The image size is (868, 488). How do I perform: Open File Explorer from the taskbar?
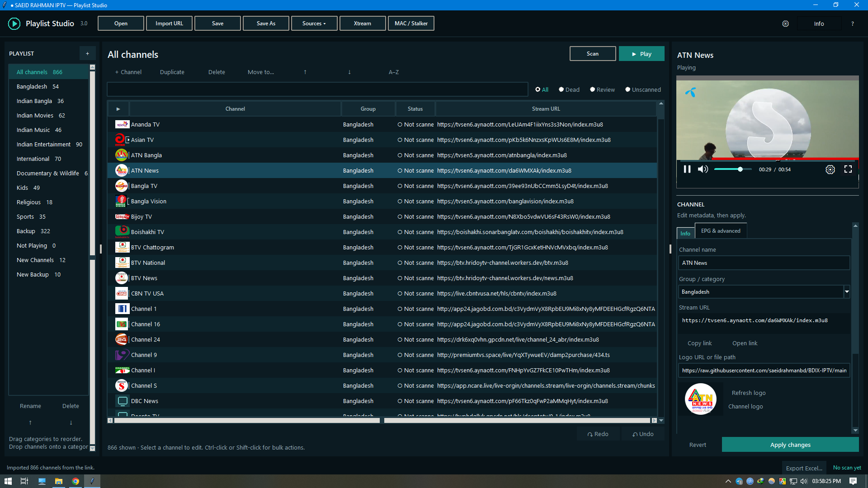[x=59, y=481]
